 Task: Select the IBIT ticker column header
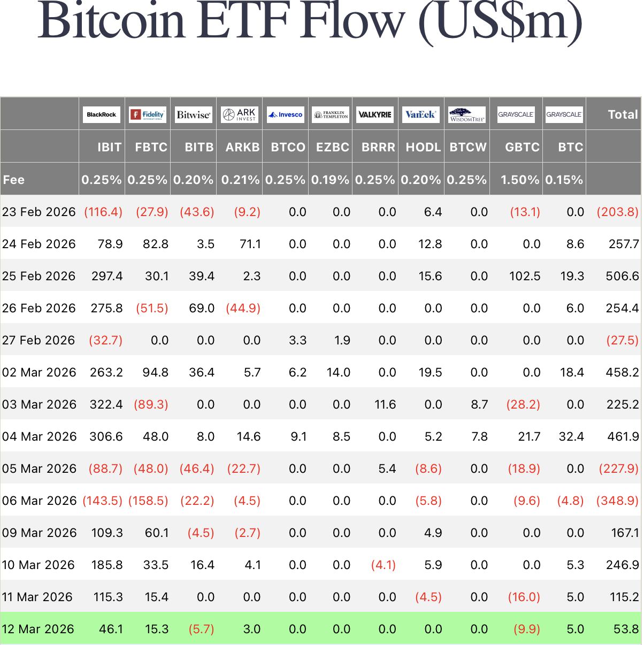pos(109,147)
